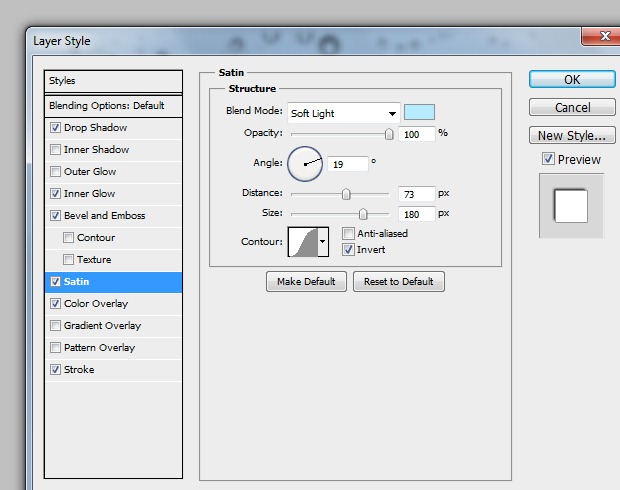Click the Opacity slider handle

tap(389, 134)
